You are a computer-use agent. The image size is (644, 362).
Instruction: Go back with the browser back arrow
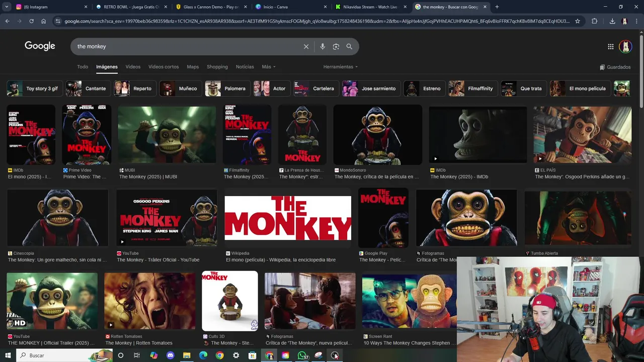[x=7, y=21]
